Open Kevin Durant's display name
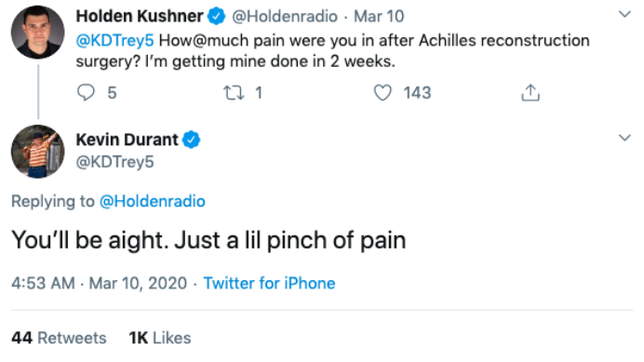644x362 pixels. pos(127,140)
